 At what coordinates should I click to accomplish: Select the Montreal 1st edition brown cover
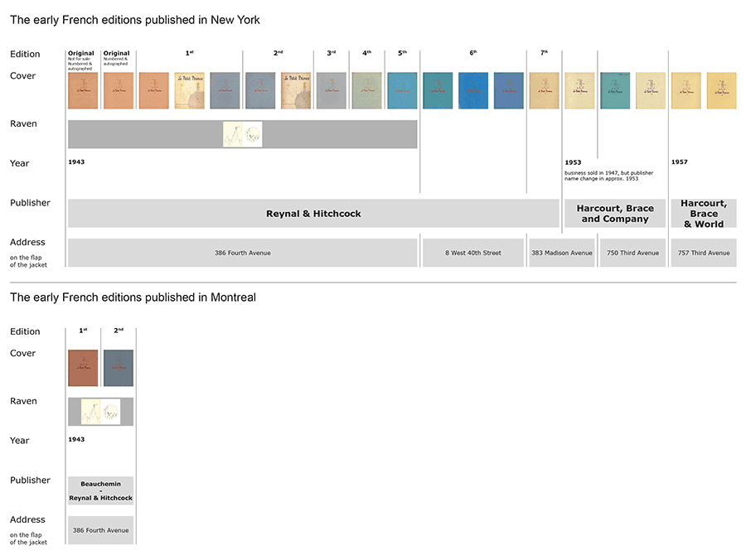click(83, 368)
